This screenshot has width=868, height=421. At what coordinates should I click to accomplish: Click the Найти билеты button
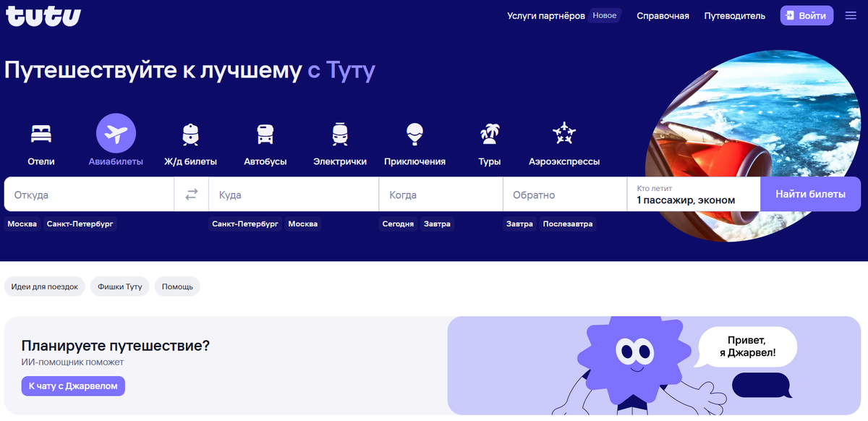pos(810,195)
